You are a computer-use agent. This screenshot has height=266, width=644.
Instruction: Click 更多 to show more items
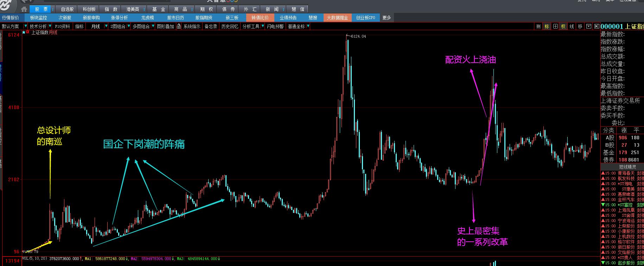click(387, 18)
